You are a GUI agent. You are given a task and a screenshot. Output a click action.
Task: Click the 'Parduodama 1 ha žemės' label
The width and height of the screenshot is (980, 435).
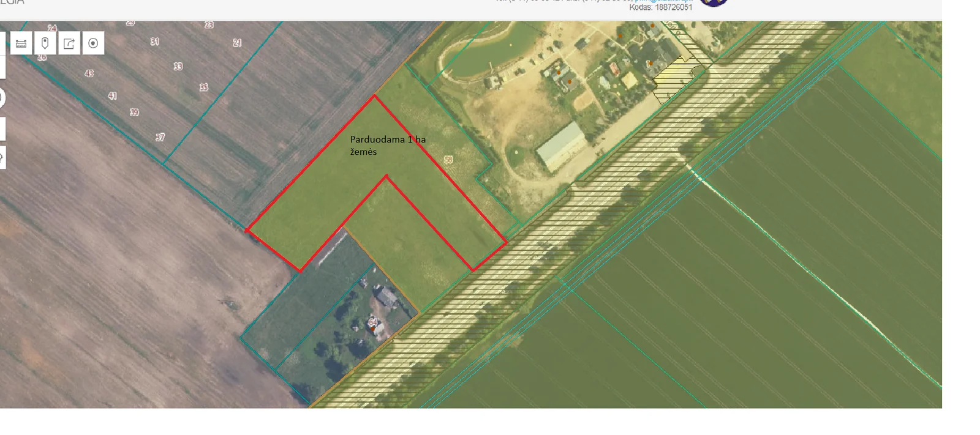click(388, 146)
